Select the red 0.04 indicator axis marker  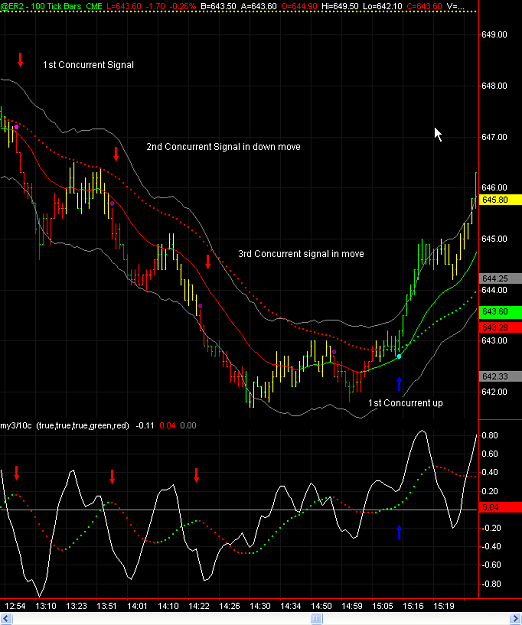(500, 507)
